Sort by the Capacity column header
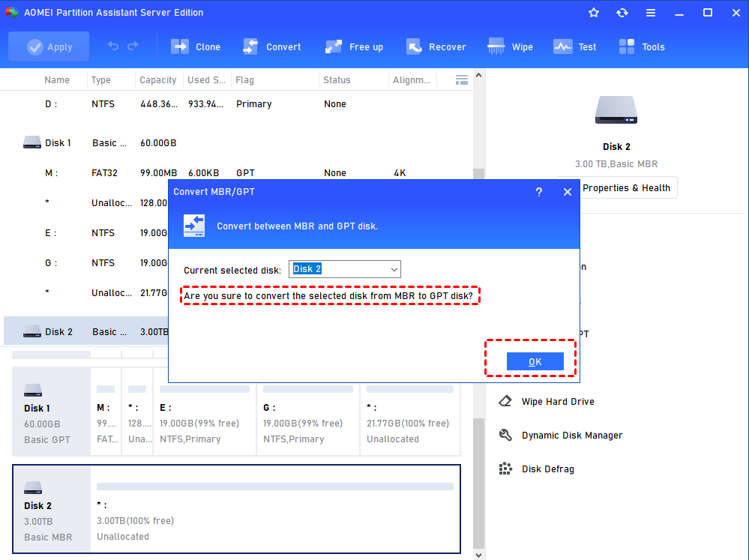 point(157,79)
